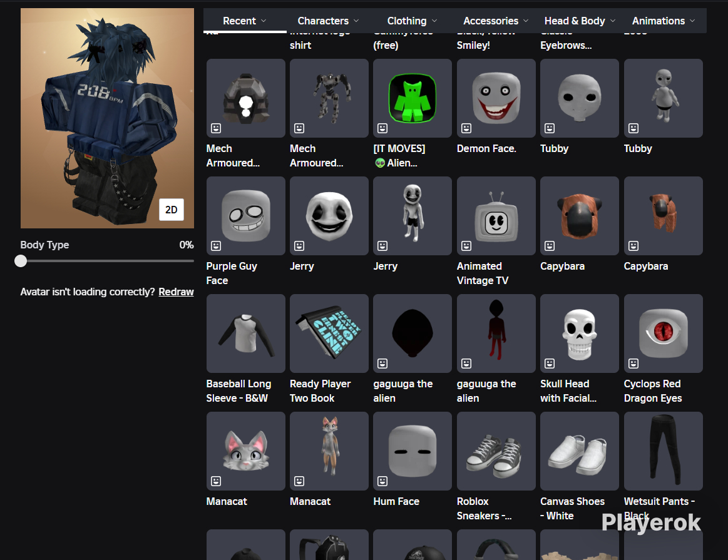Click badge icon on gaguuga black head card
Screen dimensions: 728x560
(x=382, y=364)
